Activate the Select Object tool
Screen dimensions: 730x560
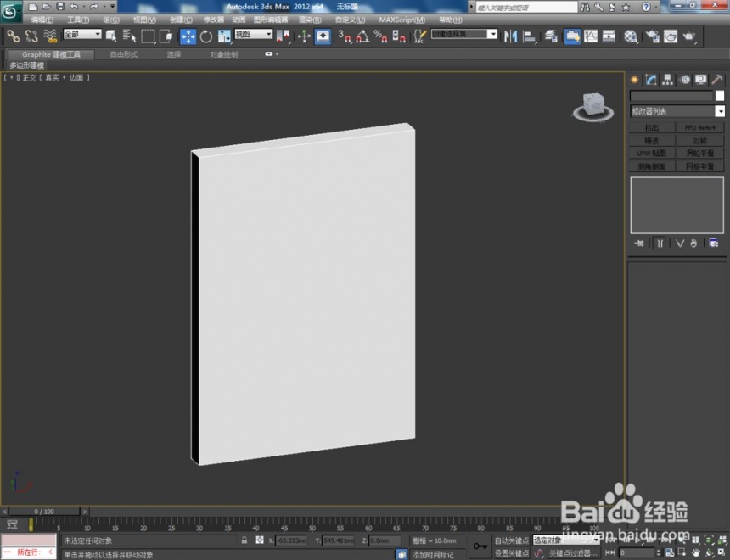(x=111, y=36)
